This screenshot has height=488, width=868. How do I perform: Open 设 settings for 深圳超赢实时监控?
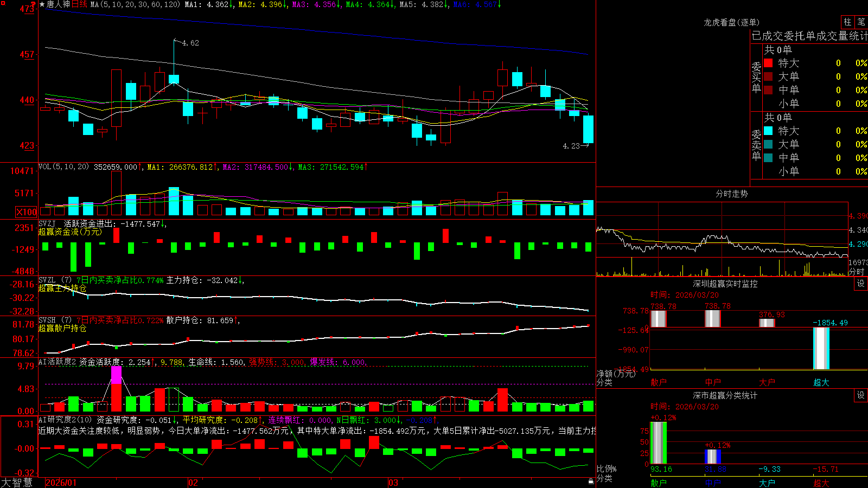click(x=861, y=284)
